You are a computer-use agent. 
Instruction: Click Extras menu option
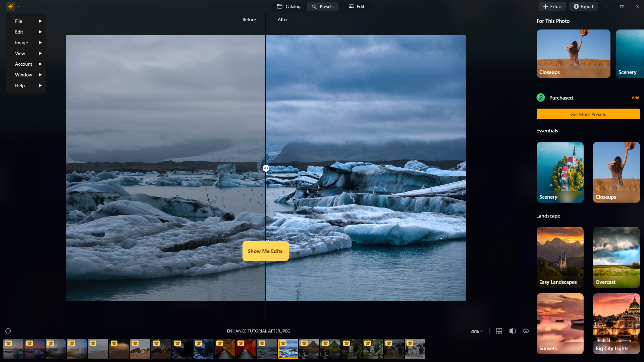552,6
